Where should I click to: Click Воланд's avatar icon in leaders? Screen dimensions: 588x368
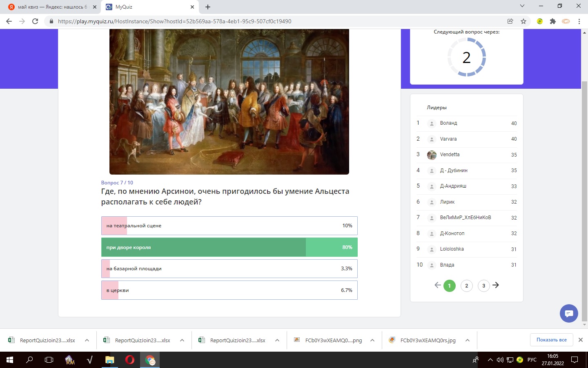(x=432, y=123)
